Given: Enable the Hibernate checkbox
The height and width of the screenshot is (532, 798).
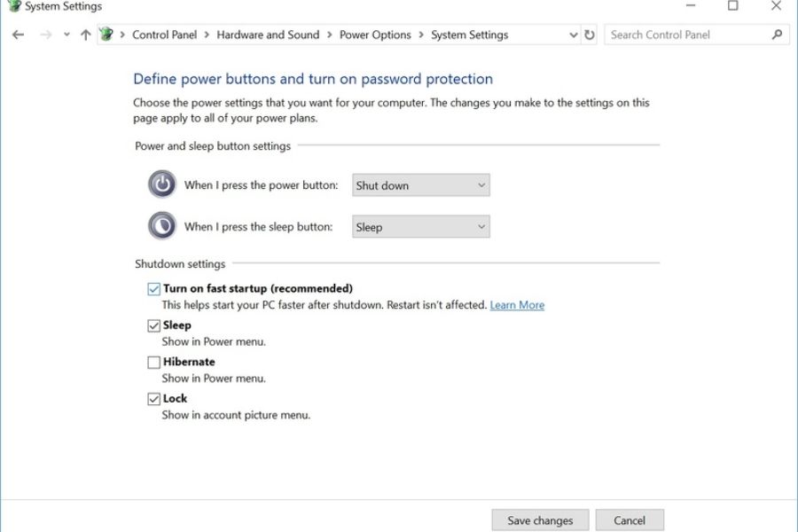Looking at the screenshot, I should (154, 363).
